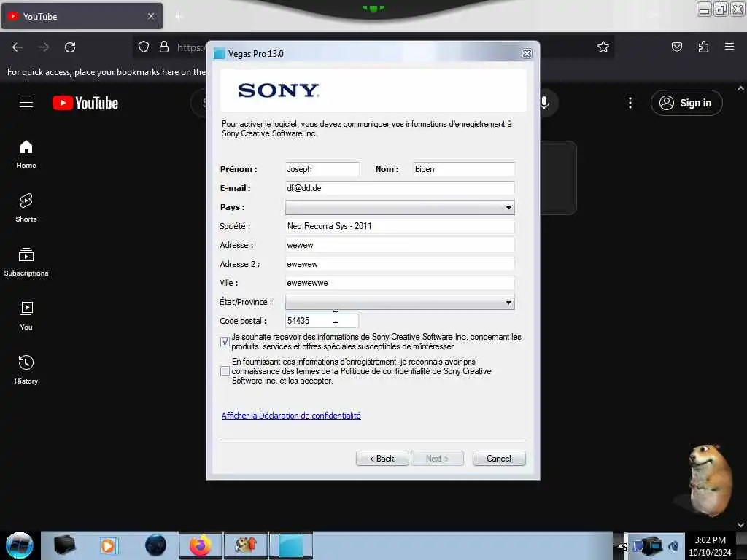Check the privacy policy acceptance checkbox
This screenshot has width=747, height=560.
click(225, 371)
